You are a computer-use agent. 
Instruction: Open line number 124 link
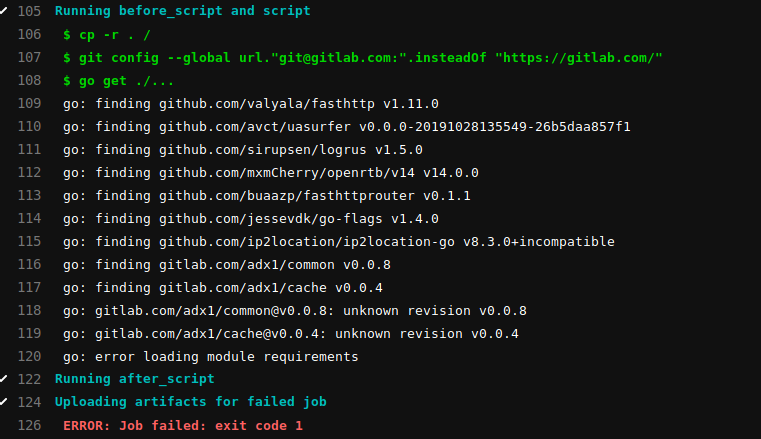click(x=29, y=402)
